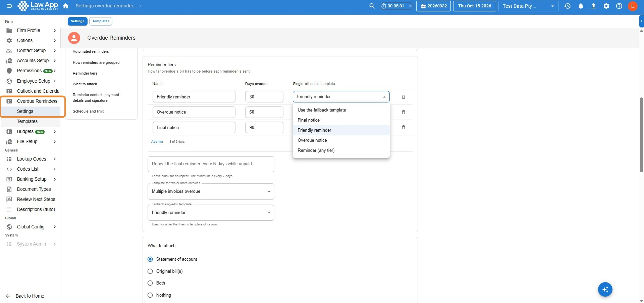Screen dimensions: 644x303
Task: Expand the Budgets sidebar section
Action: click(x=55, y=132)
